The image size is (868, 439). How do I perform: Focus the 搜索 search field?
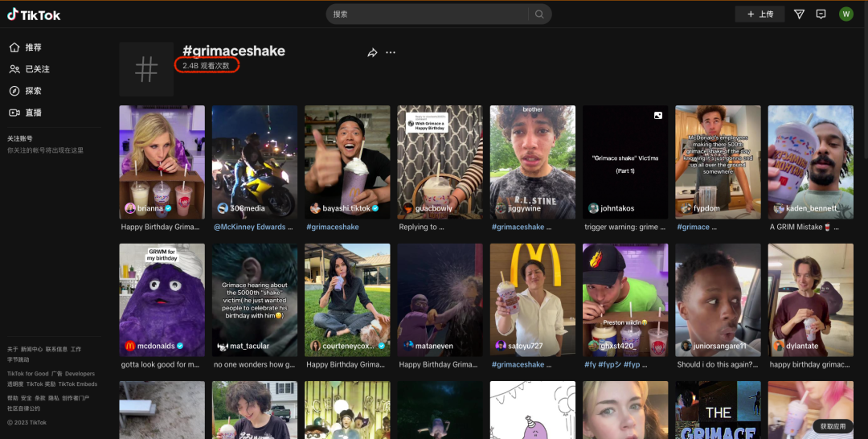429,14
